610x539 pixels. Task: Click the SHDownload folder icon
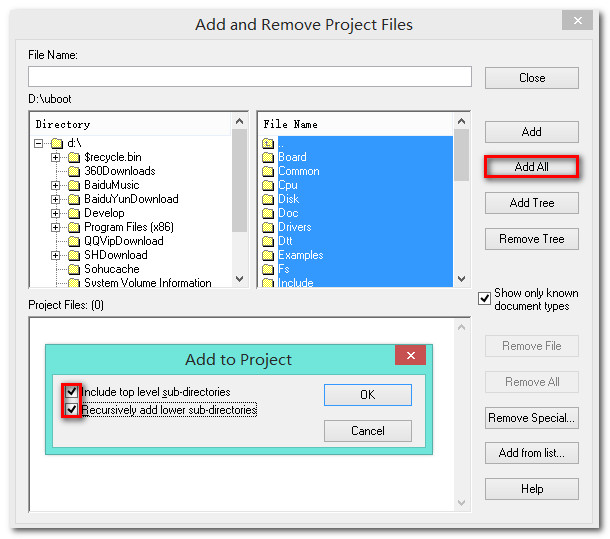click(74, 255)
